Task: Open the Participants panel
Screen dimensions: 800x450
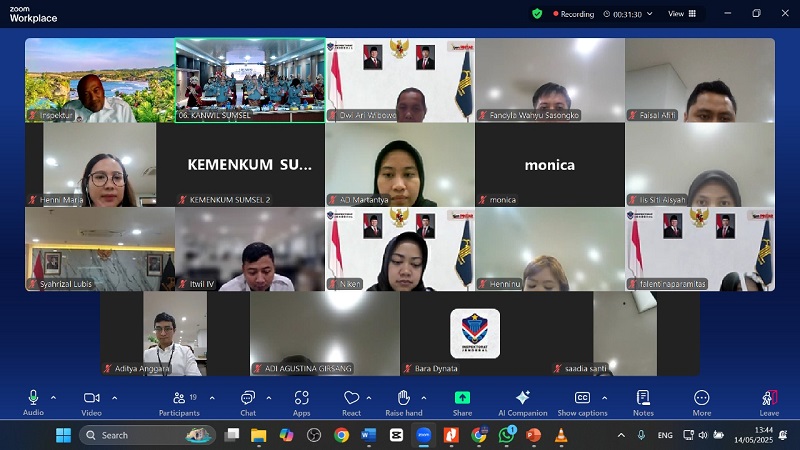Action: 179,403
